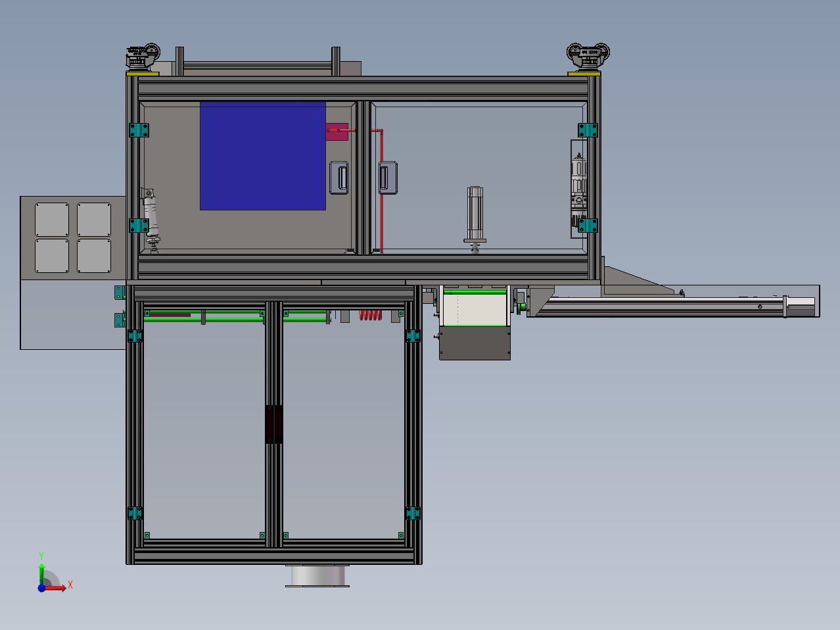Select the left caster wheel on top
This screenshot has width=840, height=630.
tap(143, 57)
